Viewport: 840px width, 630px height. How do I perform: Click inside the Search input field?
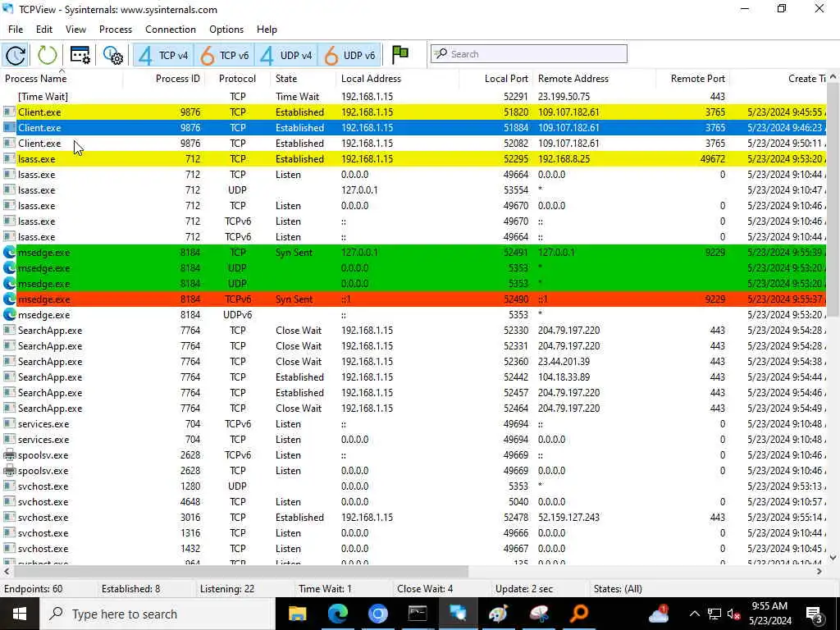pyautogui.click(x=529, y=54)
